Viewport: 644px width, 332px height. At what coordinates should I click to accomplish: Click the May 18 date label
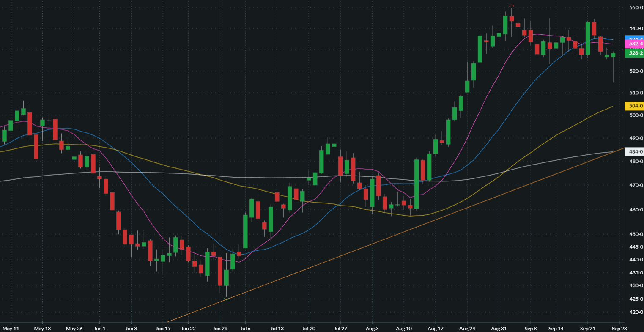tap(42, 328)
